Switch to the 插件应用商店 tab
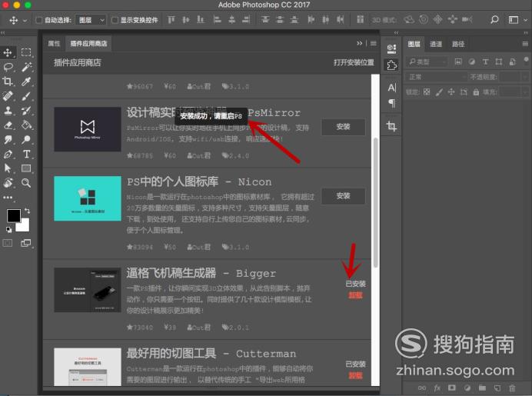The image size is (532, 396). [88, 43]
